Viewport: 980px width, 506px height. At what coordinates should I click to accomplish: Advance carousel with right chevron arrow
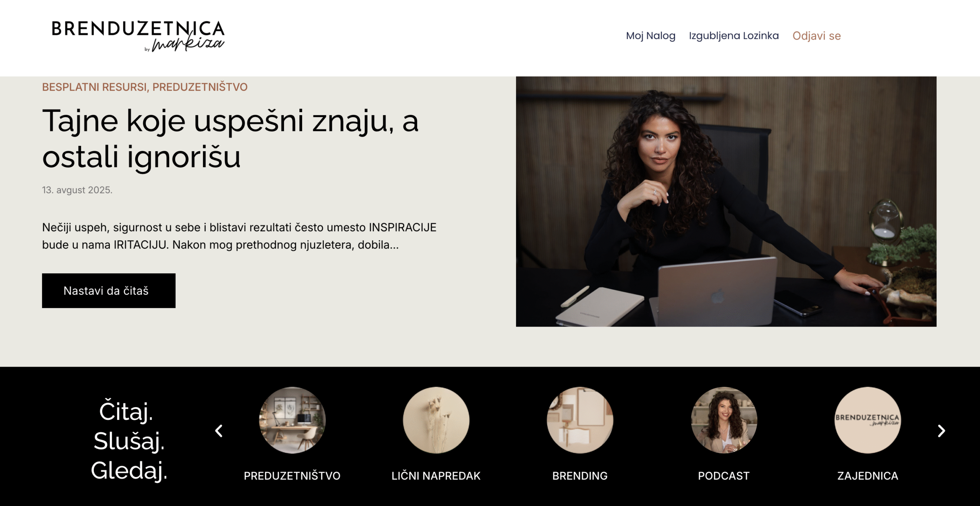pos(941,431)
